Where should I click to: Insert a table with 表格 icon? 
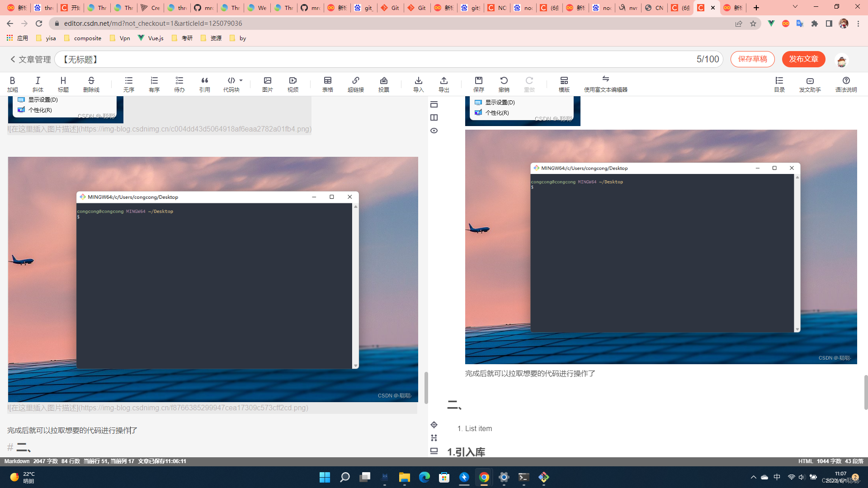(x=327, y=84)
